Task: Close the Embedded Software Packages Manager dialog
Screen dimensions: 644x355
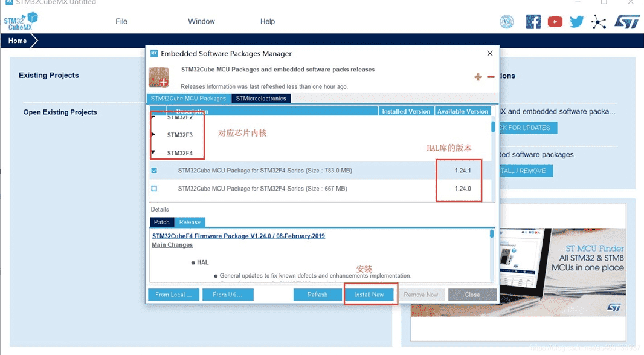Action: click(489, 53)
